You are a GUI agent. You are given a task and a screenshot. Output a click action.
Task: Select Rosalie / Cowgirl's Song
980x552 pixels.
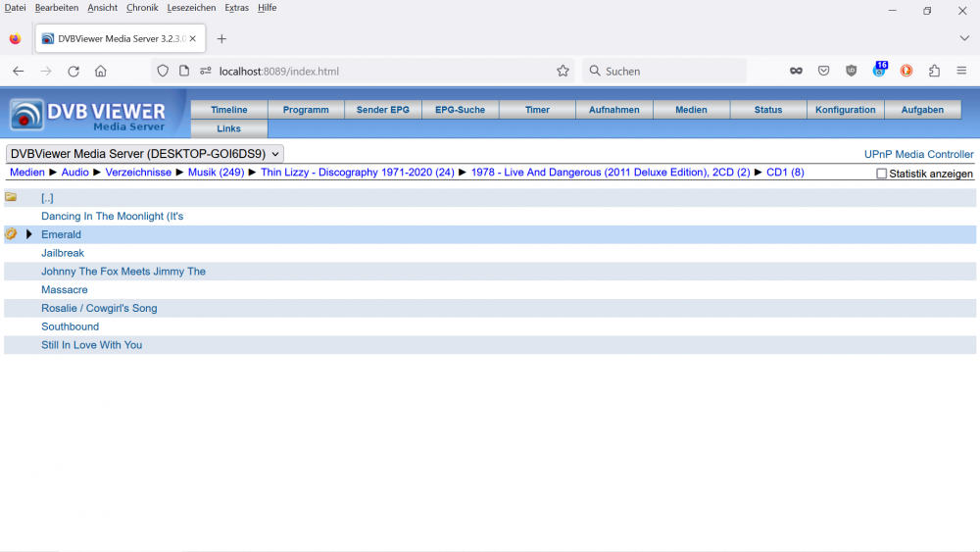99,308
